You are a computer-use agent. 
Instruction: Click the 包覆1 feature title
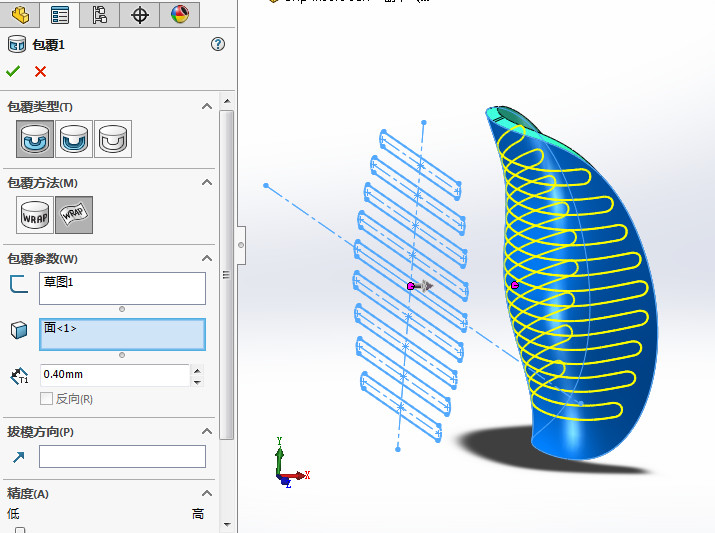pos(48,45)
